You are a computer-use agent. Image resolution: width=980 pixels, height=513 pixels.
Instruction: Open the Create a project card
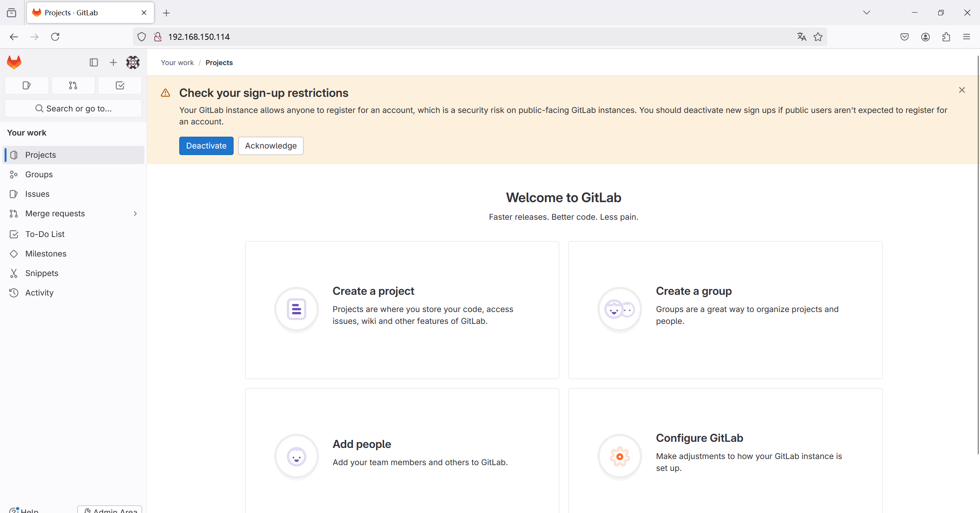(x=402, y=310)
